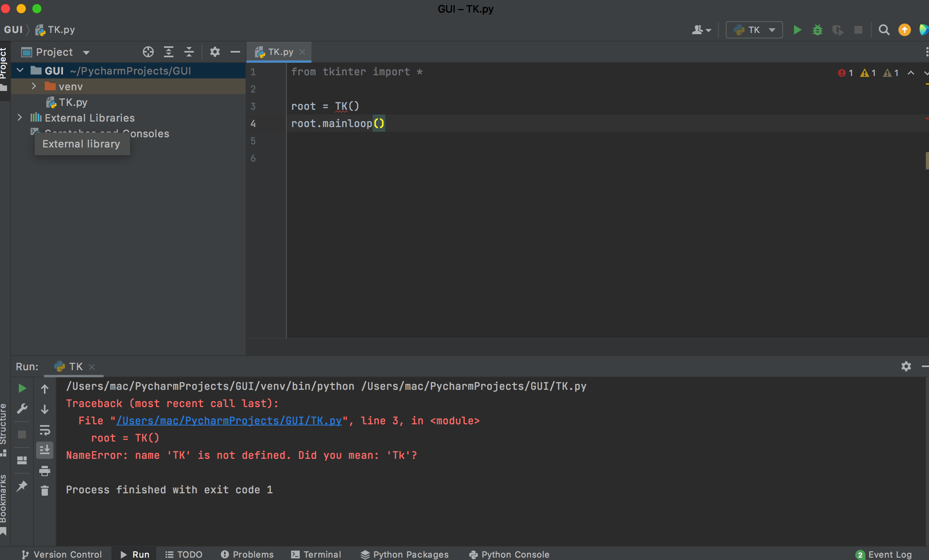Click the yellow marker on editor error stripe

click(927, 84)
